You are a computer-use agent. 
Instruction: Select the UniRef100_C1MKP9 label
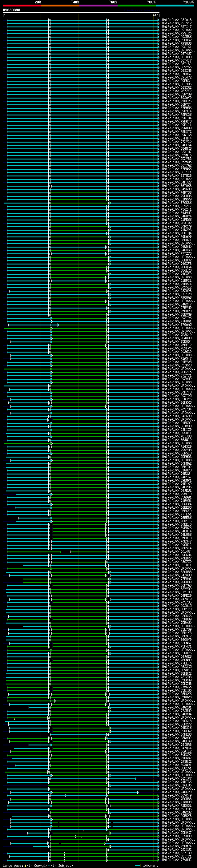[177, 199]
